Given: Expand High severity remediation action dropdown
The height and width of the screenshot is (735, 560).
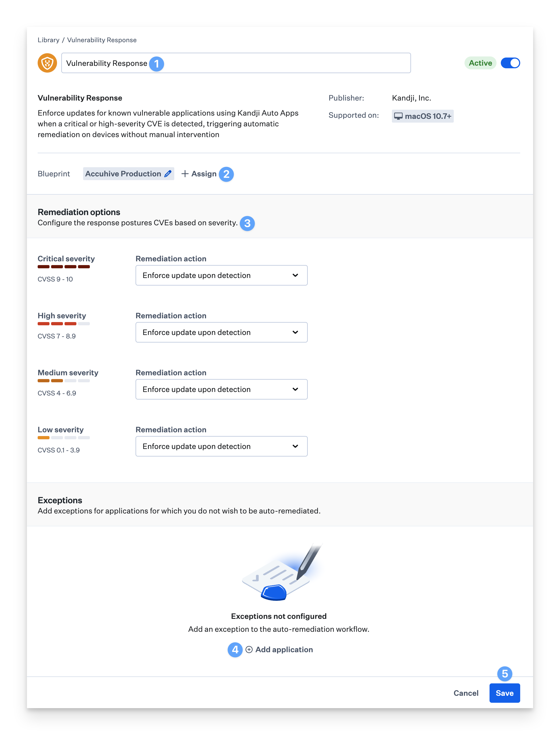Looking at the screenshot, I should click(221, 332).
